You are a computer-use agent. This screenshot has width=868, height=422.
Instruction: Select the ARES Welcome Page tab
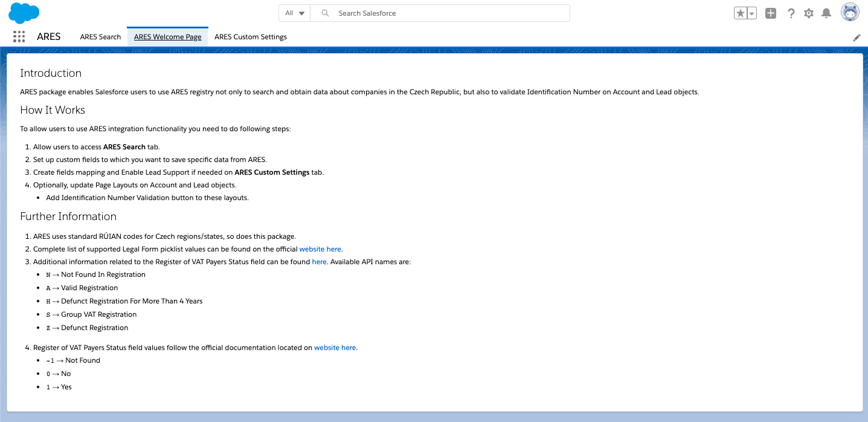pos(167,37)
